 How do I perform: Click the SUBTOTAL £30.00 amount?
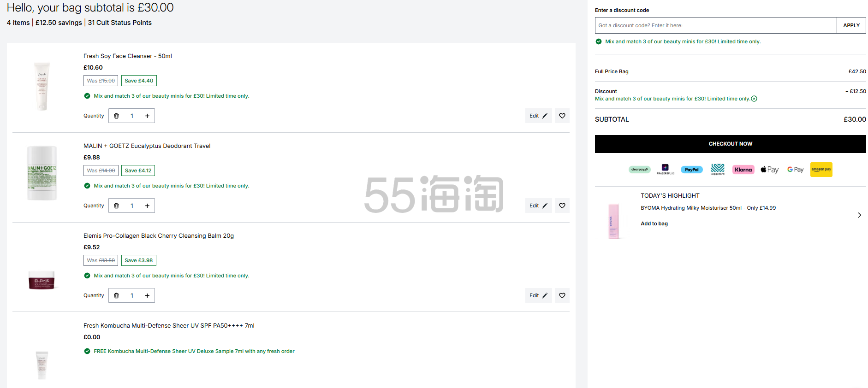[855, 119]
